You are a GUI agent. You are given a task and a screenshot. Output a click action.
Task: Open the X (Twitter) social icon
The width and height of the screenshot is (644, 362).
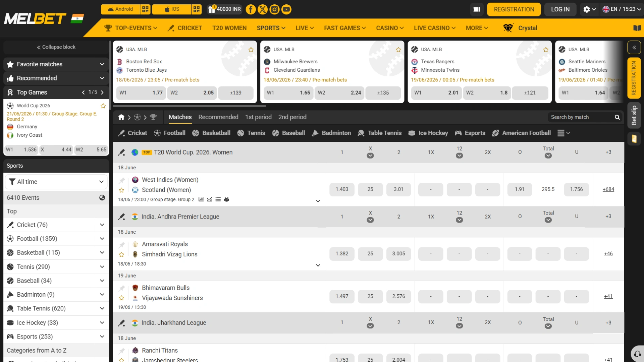(x=263, y=9)
